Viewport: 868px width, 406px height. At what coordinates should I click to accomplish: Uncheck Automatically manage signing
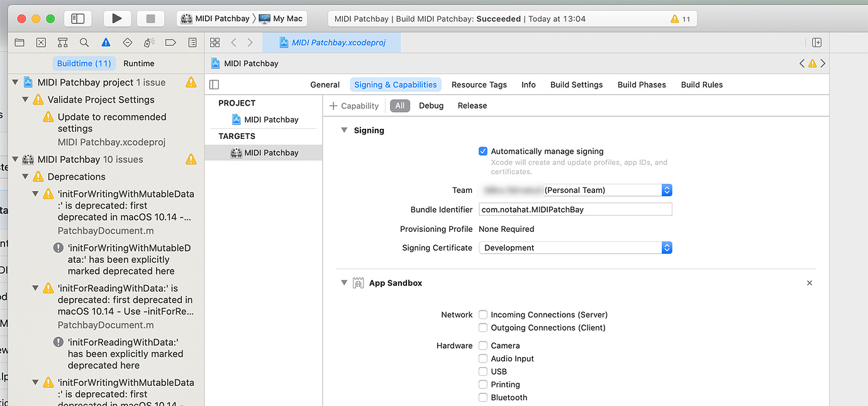point(483,151)
